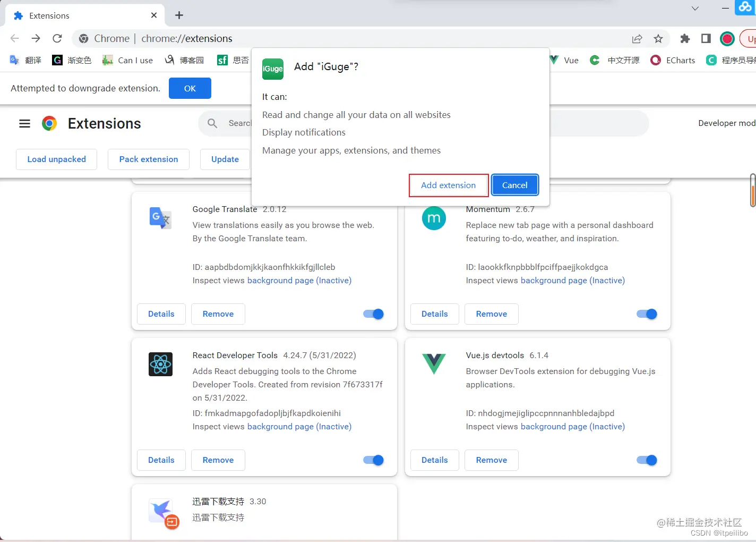756x542 pixels.
Task: Open Details for Momentum
Action: click(x=435, y=314)
